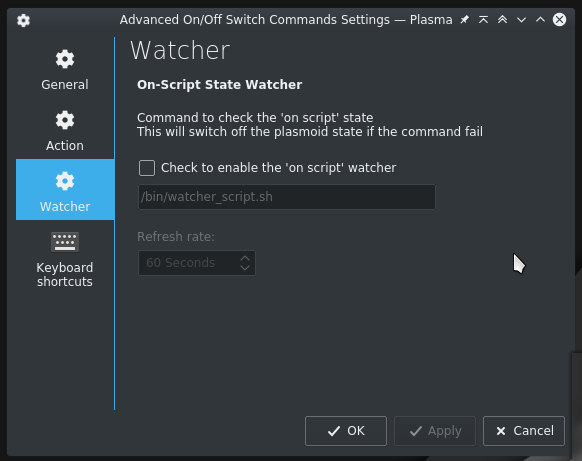
Task: Click the Apply button
Action: [435, 431]
